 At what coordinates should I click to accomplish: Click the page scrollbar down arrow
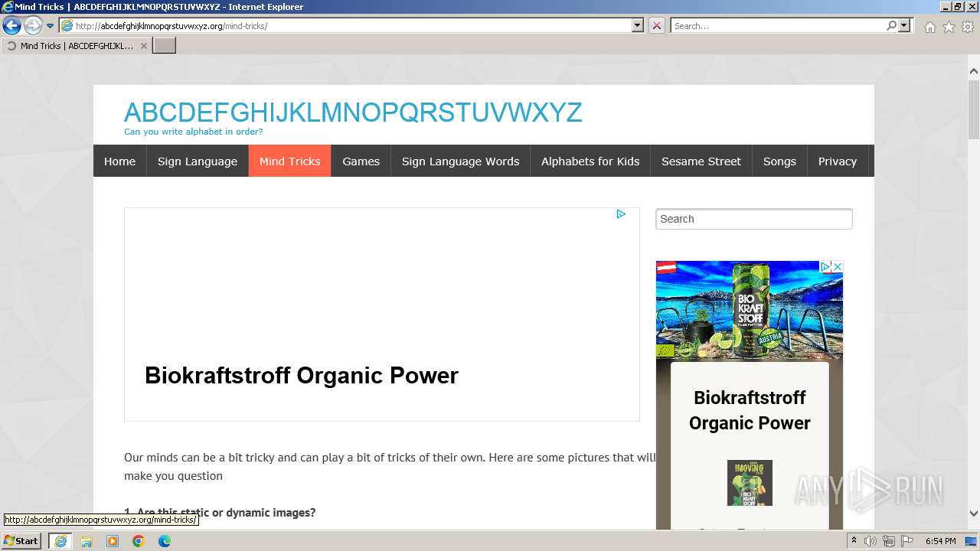coord(974,514)
